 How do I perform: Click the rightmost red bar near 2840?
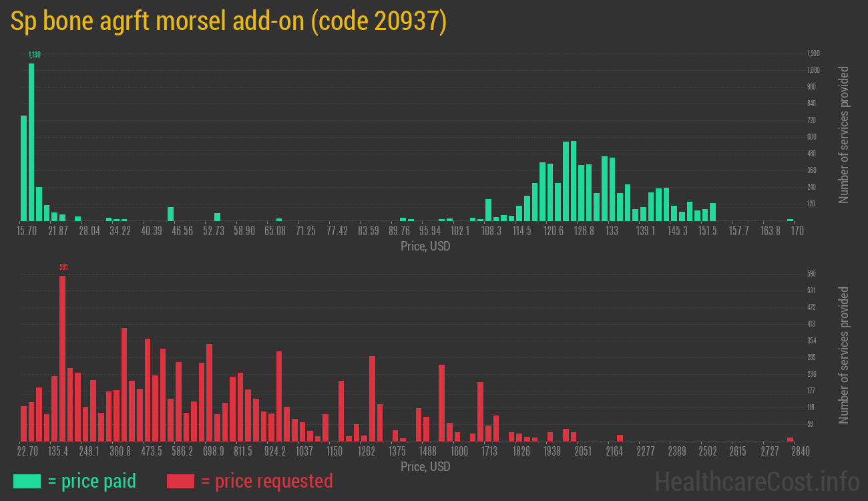[790, 439]
